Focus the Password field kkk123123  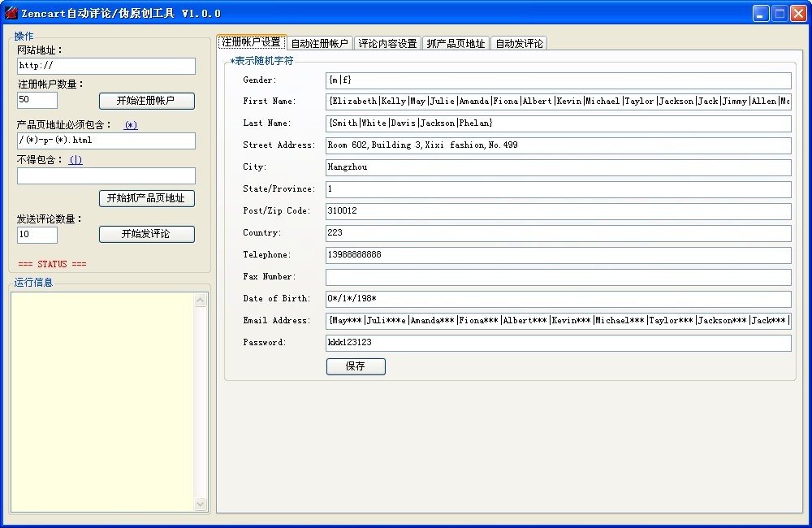click(559, 343)
